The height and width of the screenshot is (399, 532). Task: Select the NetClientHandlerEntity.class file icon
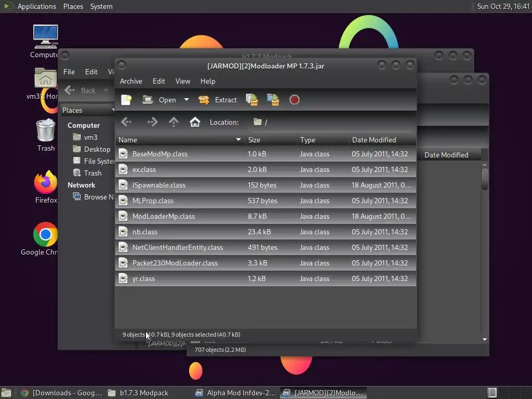coord(123,248)
